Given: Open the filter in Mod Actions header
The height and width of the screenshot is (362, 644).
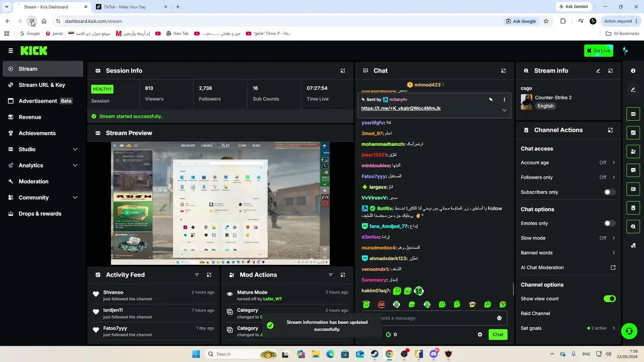Looking at the screenshot, I should pyautogui.click(x=331, y=275).
